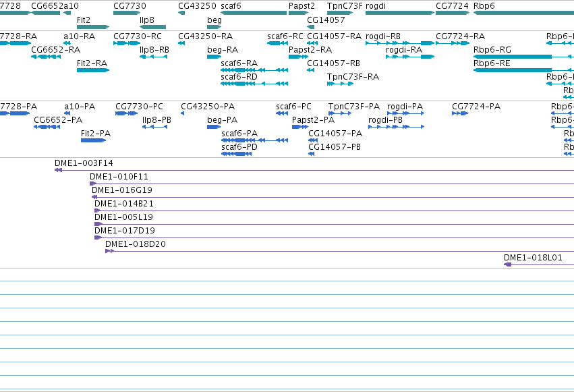The image size is (574, 392).
Task: Click the Rbp6-RE transcript label
Action: pos(492,63)
